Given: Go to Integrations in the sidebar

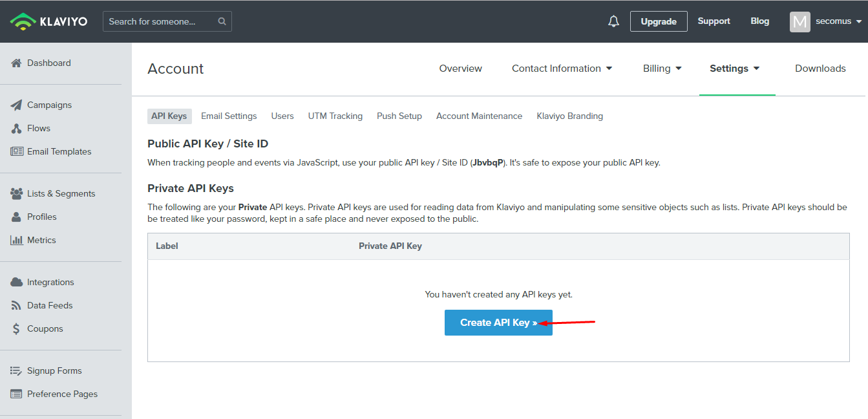Looking at the screenshot, I should (50, 282).
